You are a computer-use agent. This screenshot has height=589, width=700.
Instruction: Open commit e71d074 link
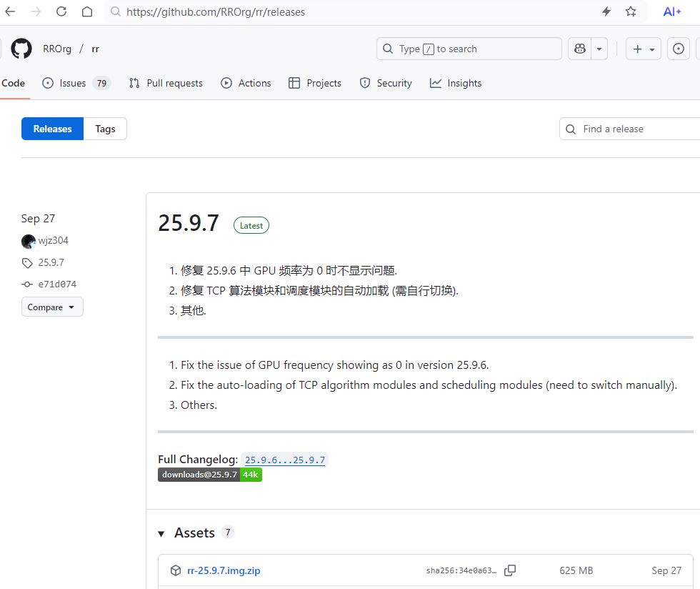[57, 284]
